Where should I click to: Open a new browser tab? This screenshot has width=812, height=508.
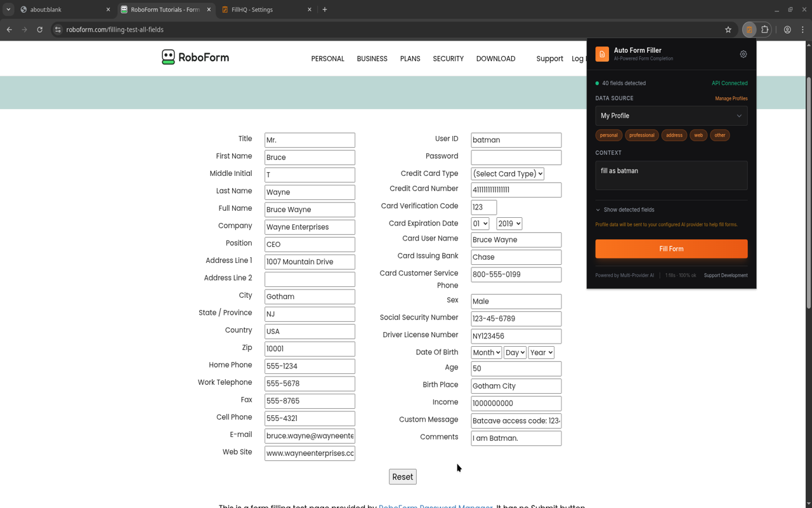click(325, 10)
